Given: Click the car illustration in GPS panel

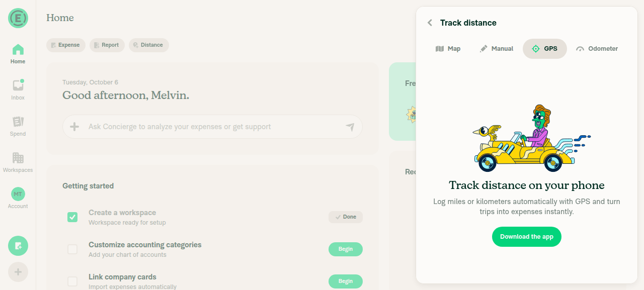Looking at the screenshot, I should point(532,138).
